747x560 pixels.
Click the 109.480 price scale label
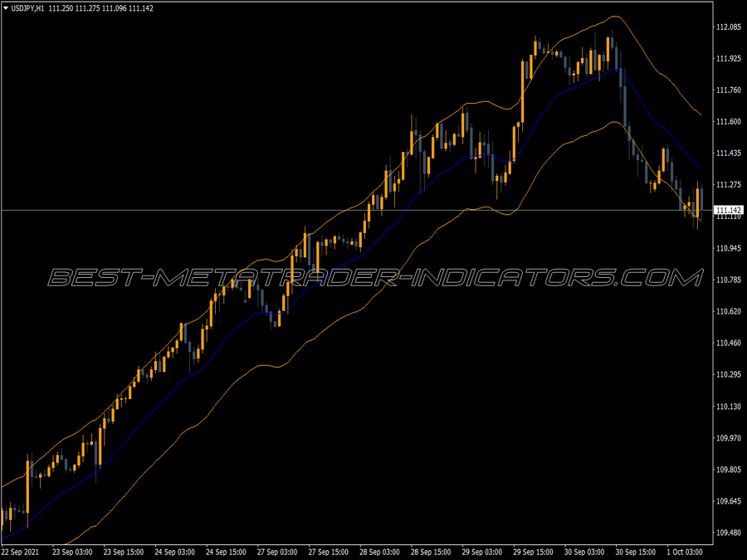click(729, 533)
